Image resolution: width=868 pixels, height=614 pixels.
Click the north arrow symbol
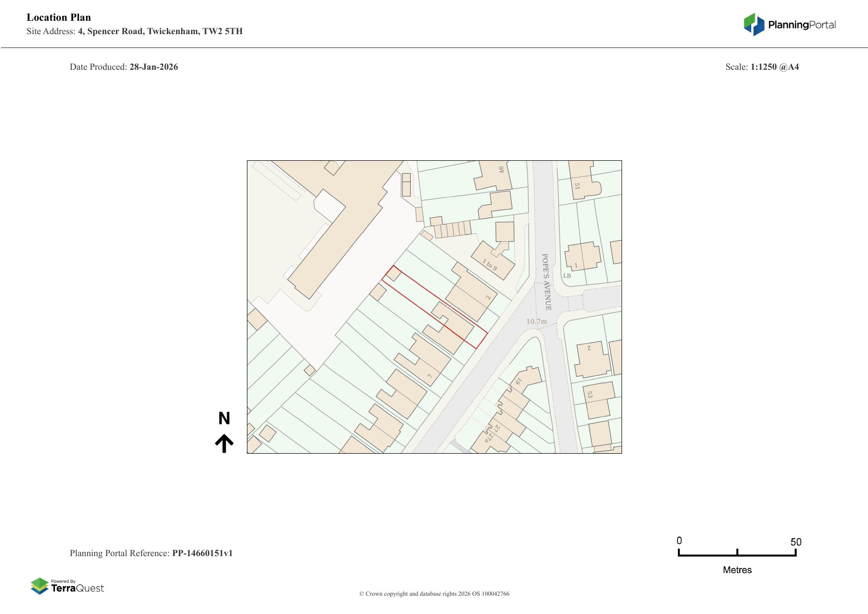point(224,443)
